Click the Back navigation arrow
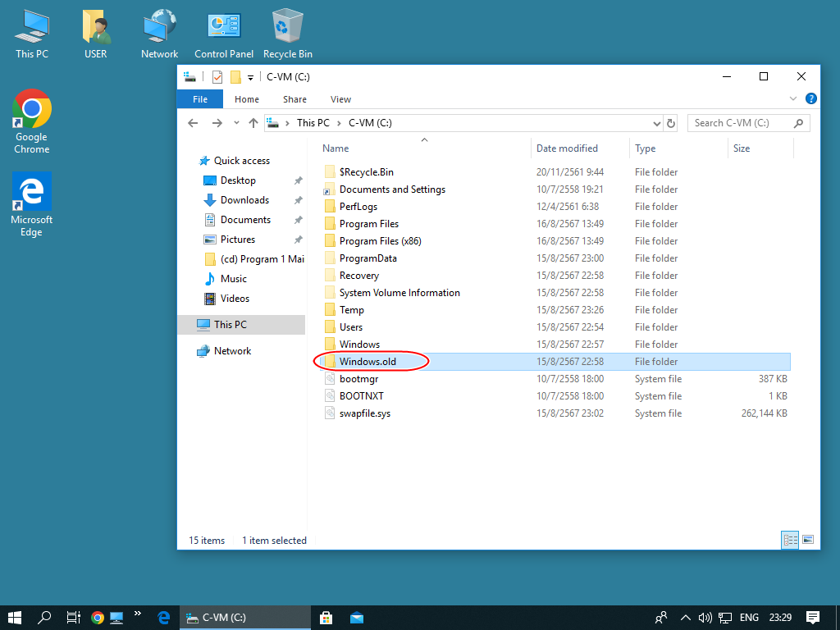Image resolution: width=840 pixels, height=630 pixels. click(194, 123)
